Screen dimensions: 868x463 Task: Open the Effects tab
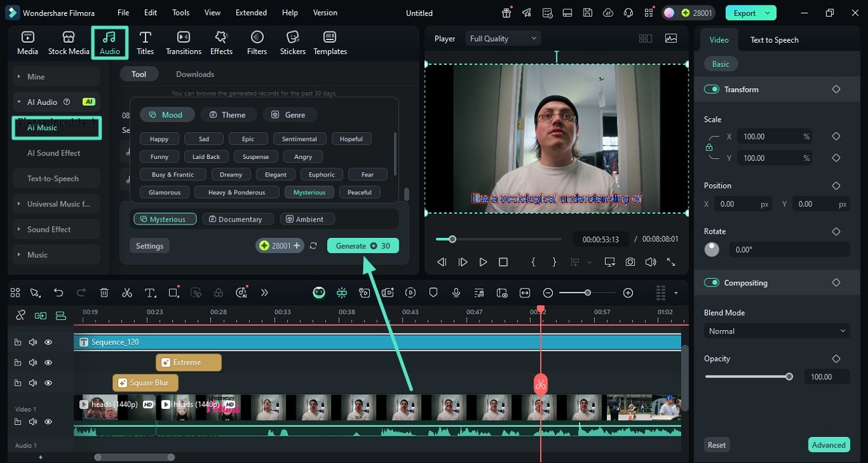[221, 43]
